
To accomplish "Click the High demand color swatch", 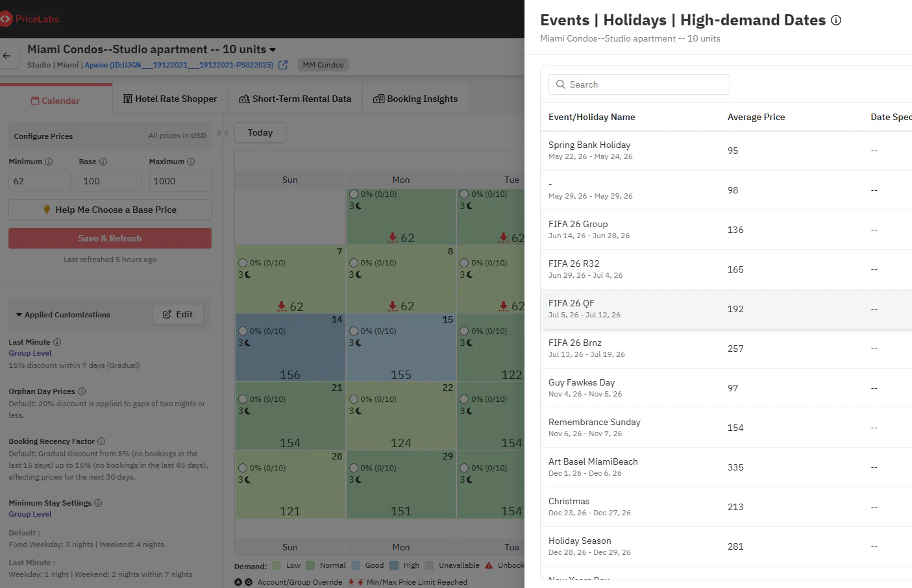I will point(394,565).
